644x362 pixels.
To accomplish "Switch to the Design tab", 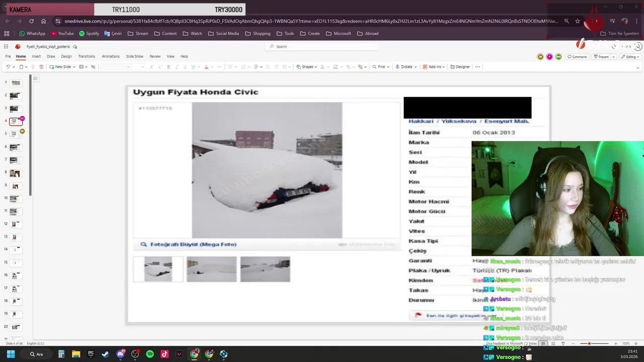I will pos(66,56).
